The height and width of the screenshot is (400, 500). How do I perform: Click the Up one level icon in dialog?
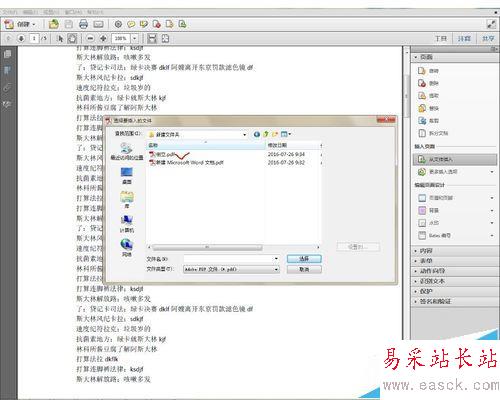click(x=266, y=134)
